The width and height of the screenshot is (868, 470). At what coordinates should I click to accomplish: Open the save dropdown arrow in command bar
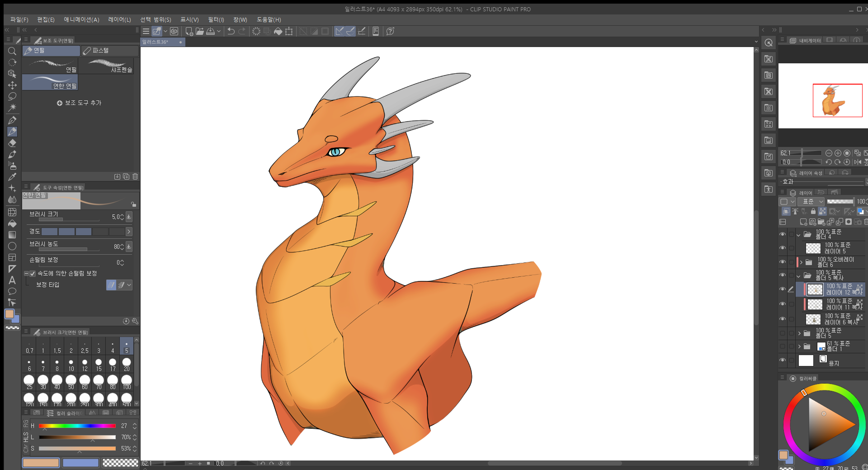tap(219, 31)
